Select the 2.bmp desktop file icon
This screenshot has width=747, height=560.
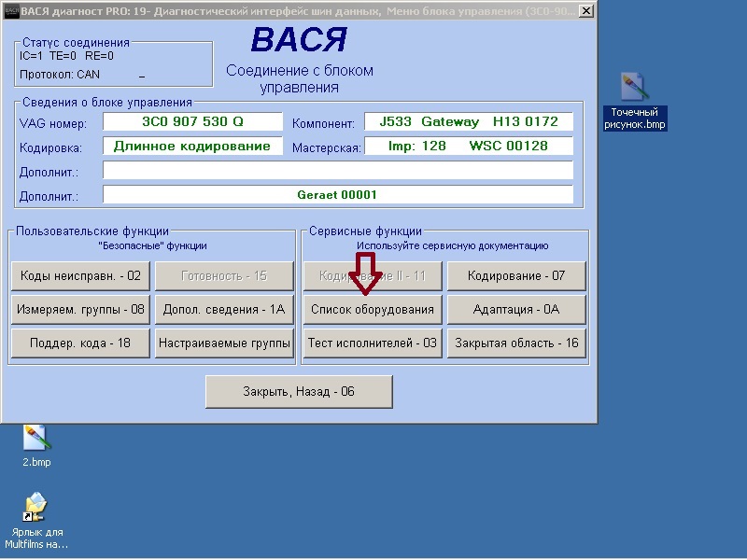[36, 438]
